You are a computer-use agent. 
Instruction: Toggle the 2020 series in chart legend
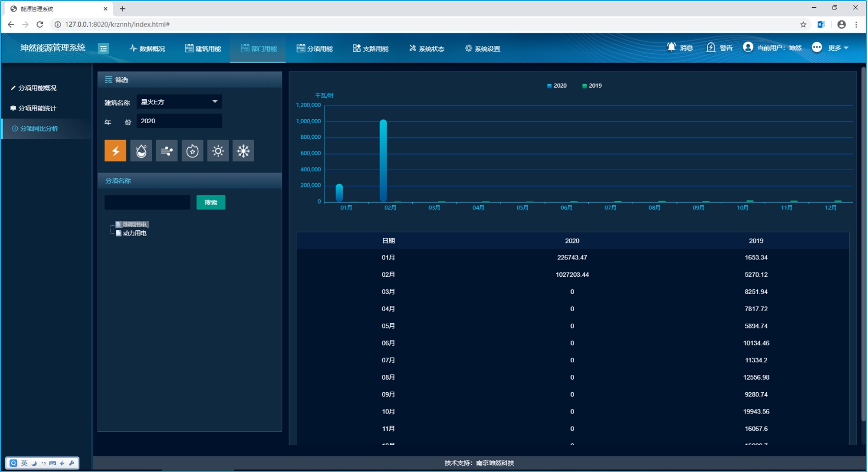click(x=556, y=86)
